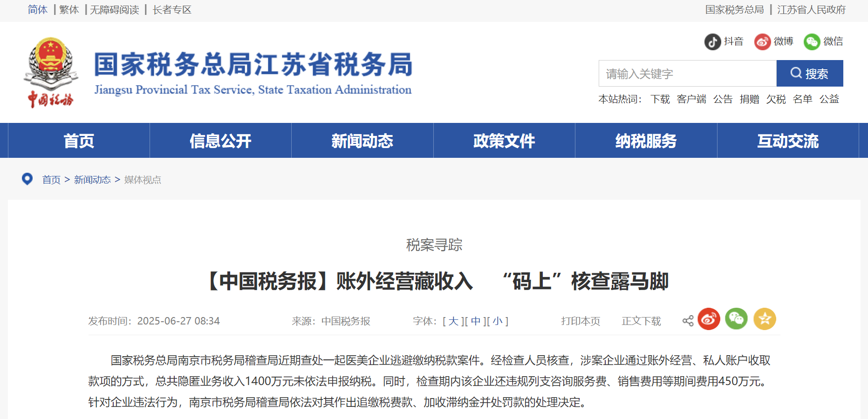The image size is (868, 419).
Task: Open 无障碍阅读 mode
Action: click(x=115, y=10)
